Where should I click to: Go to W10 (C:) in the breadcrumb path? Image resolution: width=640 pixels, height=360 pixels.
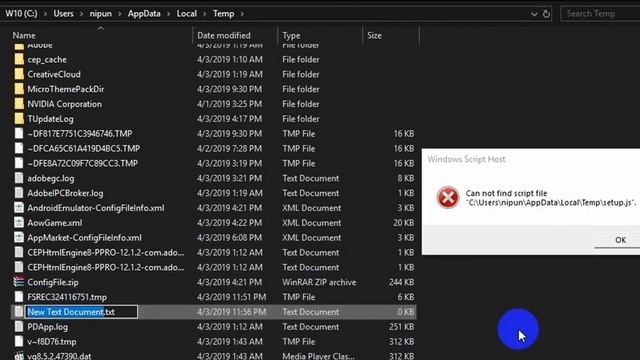21,14
